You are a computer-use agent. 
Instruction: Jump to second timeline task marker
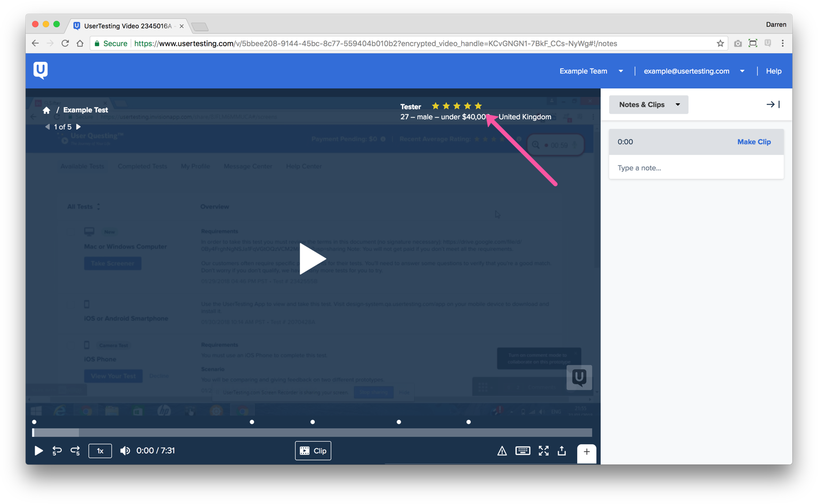[252, 422]
